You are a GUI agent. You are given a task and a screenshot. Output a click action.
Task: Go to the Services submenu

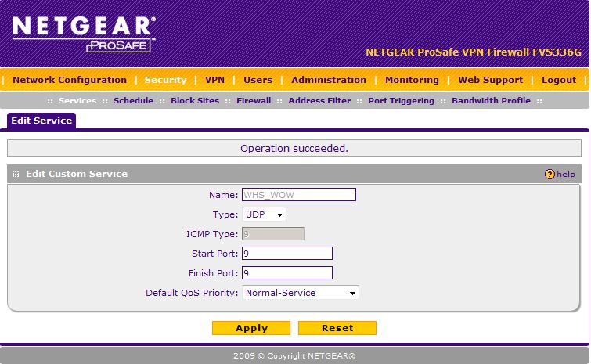click(77, 101)
